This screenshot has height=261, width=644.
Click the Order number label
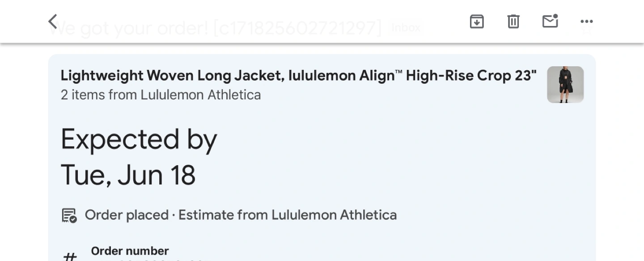130,251
